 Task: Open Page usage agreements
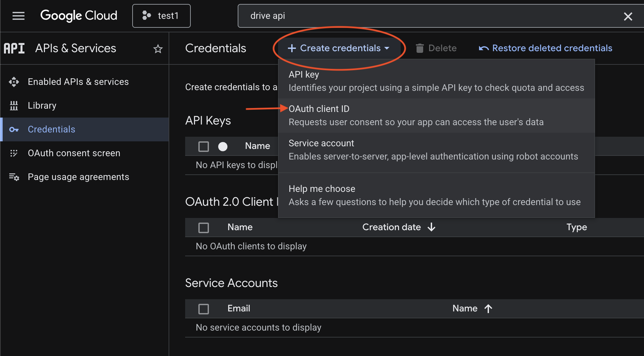pos(78,177)
